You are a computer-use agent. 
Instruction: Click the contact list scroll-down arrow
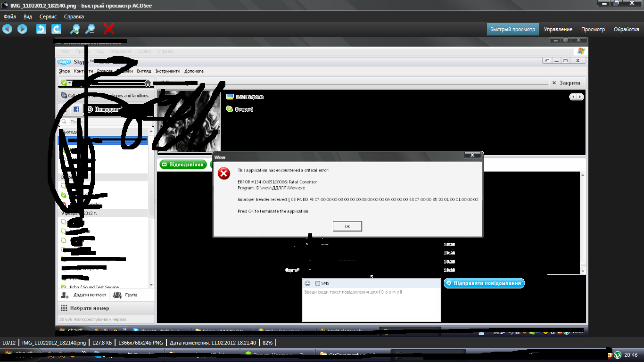click(x=151, y=285)
